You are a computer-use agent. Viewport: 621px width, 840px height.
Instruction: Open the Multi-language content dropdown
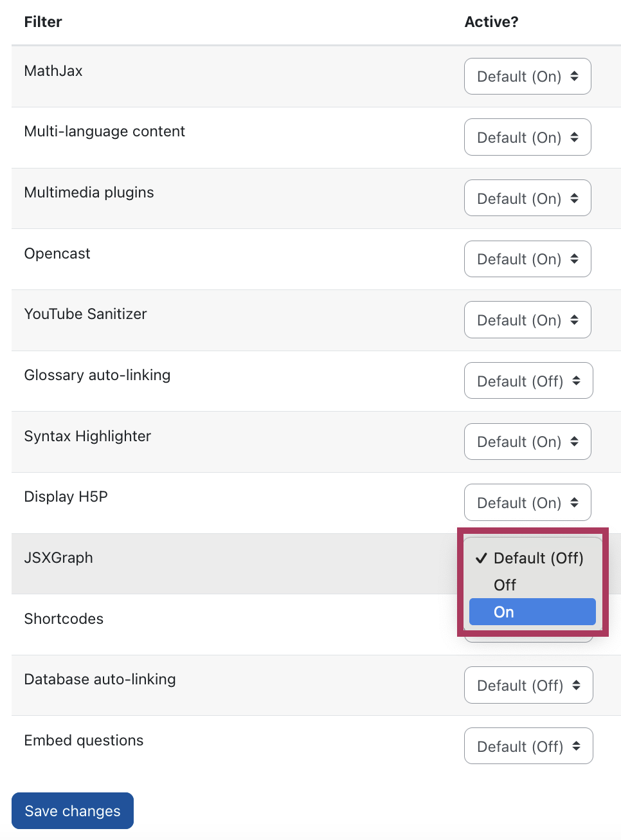pos(527,137)
